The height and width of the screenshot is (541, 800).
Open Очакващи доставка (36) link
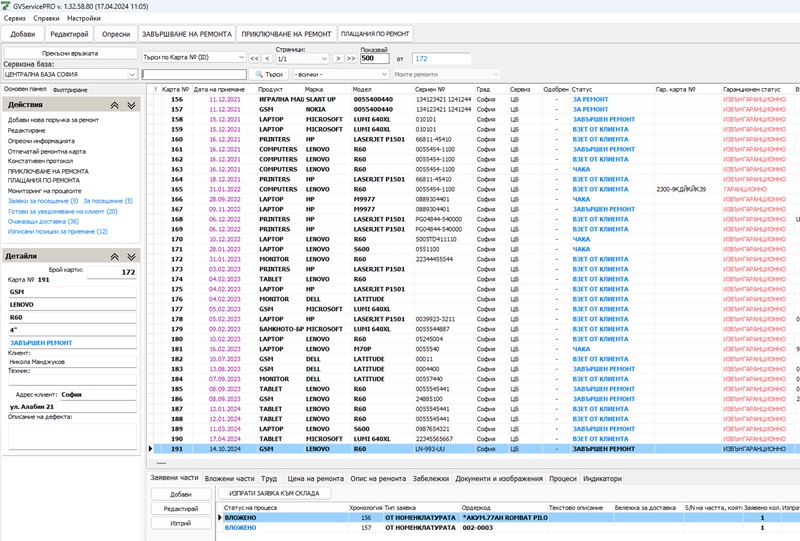(x=43, y=222)
